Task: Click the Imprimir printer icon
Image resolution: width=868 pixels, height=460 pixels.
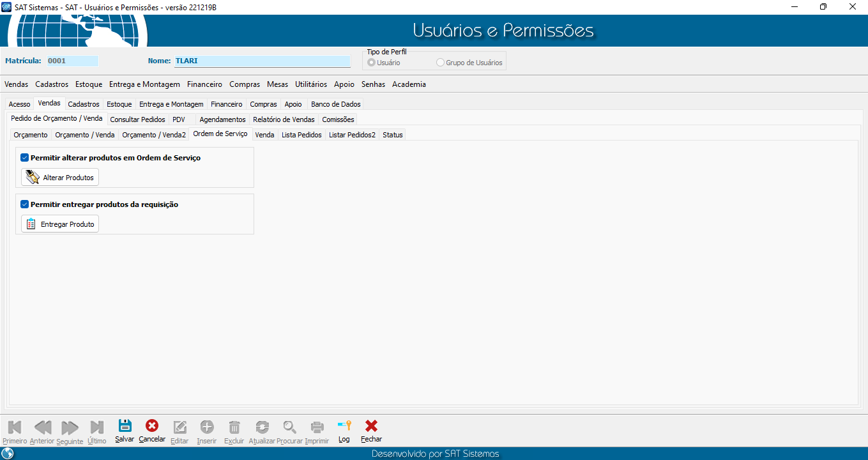Action: (317, 427)
